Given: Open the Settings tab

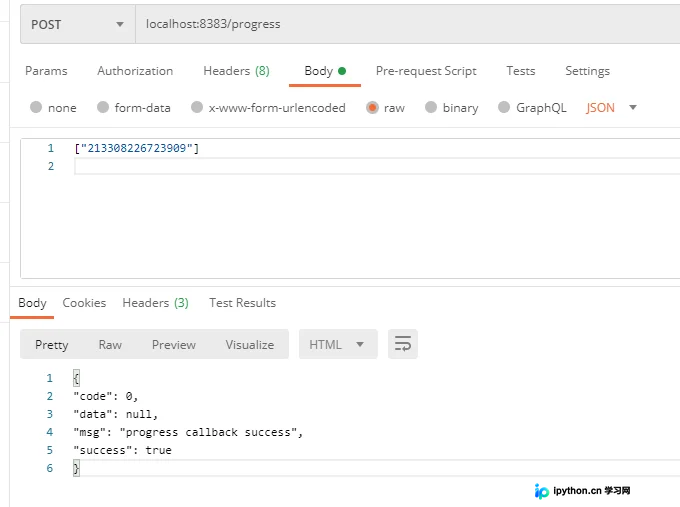Looking at the screenshot, I should [x=587, y=71].
